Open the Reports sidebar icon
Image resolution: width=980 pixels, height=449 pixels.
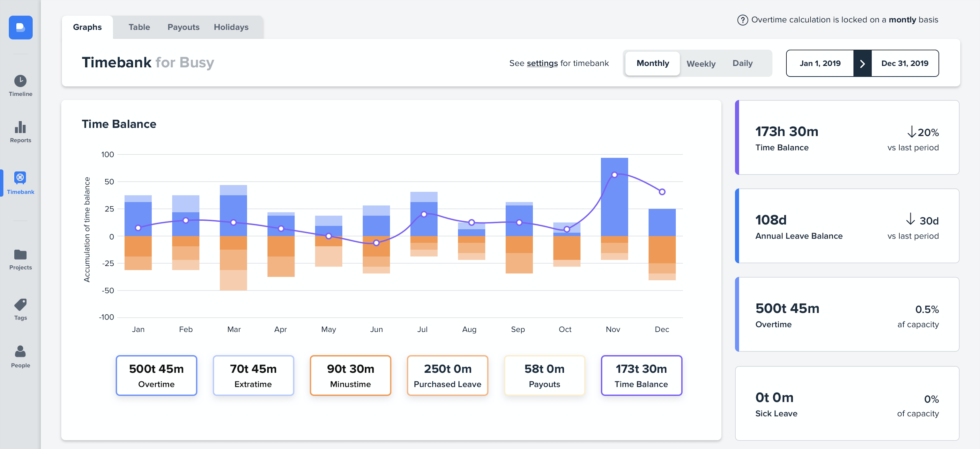20,127
